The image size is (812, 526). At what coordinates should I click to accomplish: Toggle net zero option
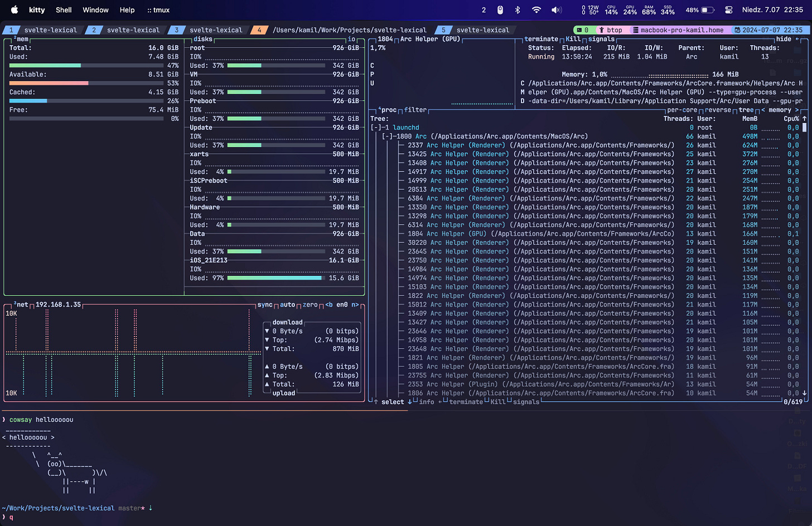click(x=310, y=305)
